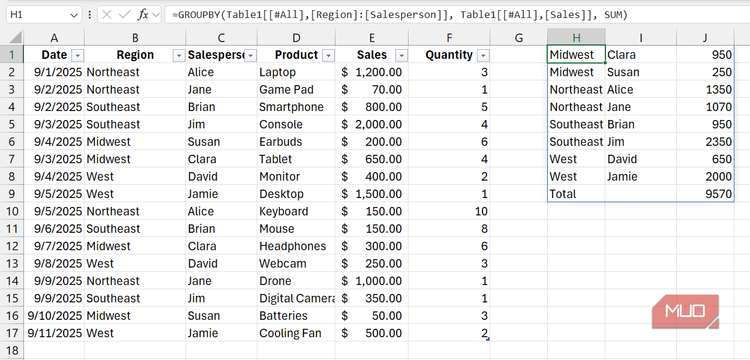Click the Monitor product cell
This screenshot has height=360, width=750.
pyautogui.click(x=297, y=177)
